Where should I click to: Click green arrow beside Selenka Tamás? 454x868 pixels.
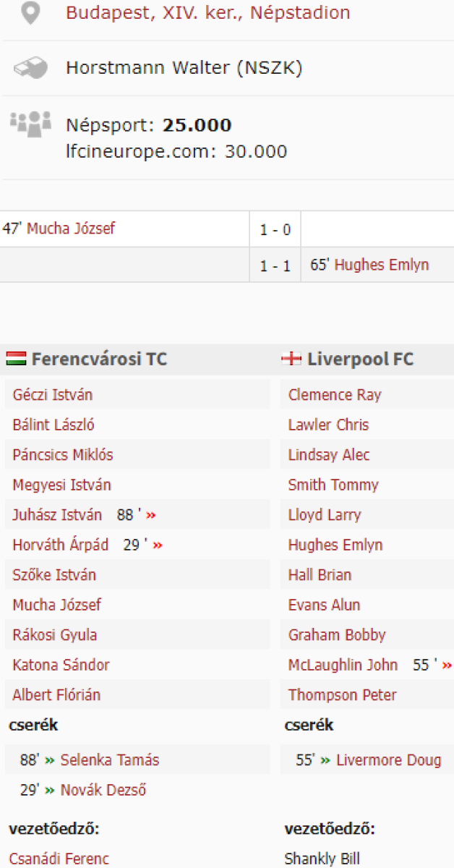coord(50,760)
